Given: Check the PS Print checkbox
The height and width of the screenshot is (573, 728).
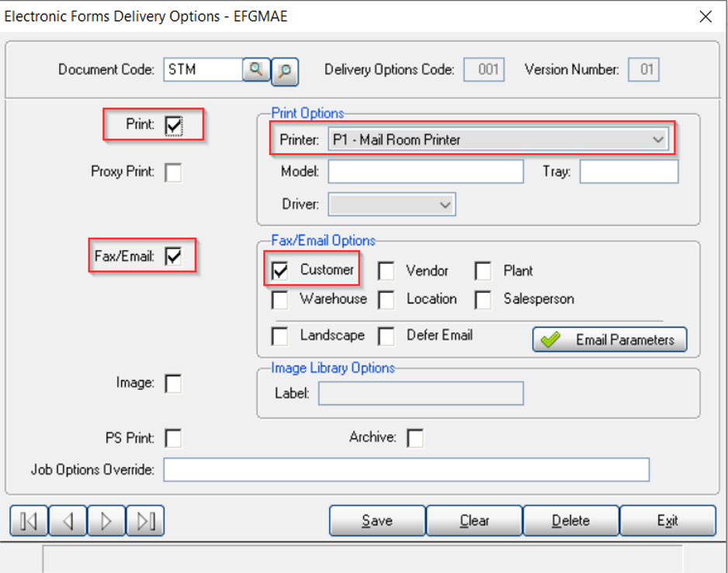Looking at the screenshot, I should pos(174,439).
